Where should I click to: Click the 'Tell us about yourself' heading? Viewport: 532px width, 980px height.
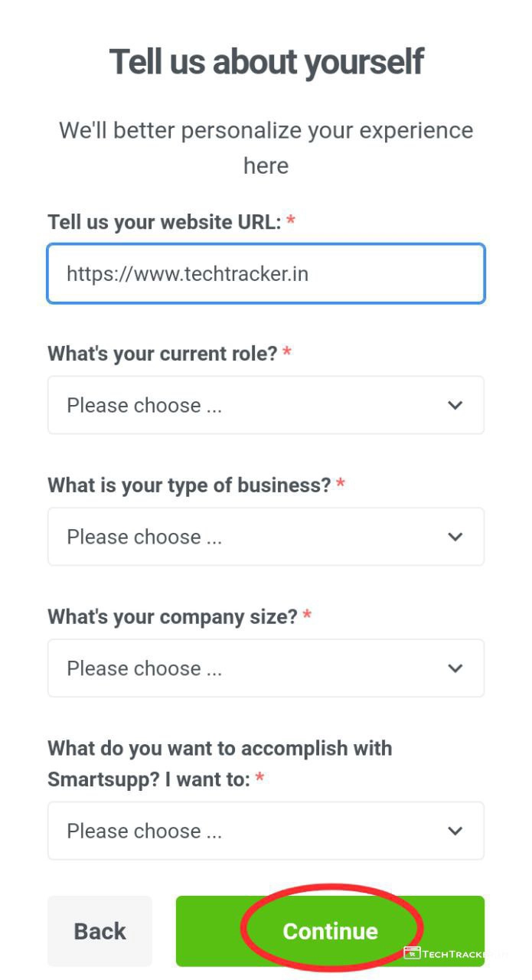[x=266, y=61]
